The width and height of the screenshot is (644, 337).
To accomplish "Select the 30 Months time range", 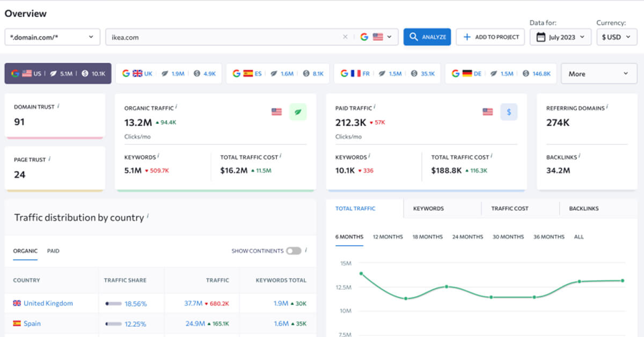I will (x=508, y=237).
